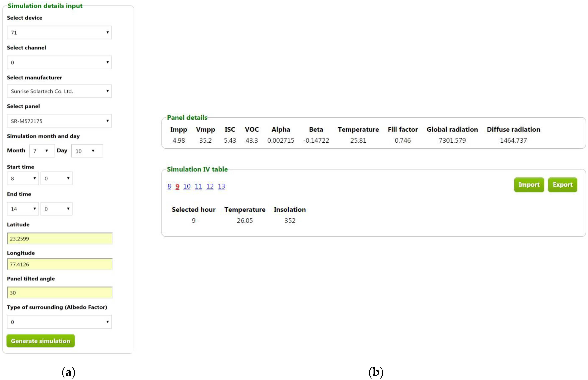This screenshot has width=588, height=380.
Task: Click the Longitude input field
Action: click(60, 264)
